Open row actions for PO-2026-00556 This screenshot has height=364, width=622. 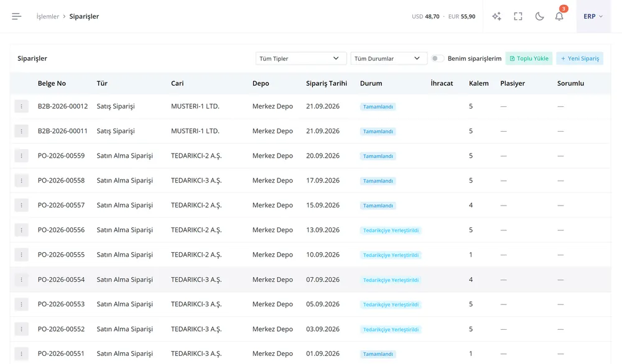[21, 230]
